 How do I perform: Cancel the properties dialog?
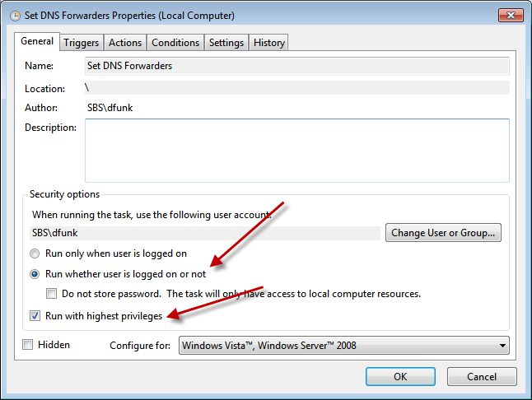point(482,376)
